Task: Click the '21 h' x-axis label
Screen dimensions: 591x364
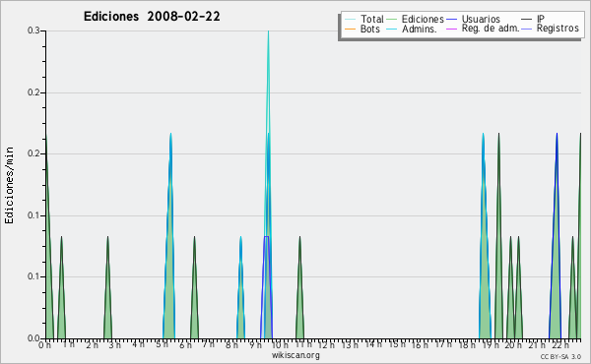Action: [537, 345]
